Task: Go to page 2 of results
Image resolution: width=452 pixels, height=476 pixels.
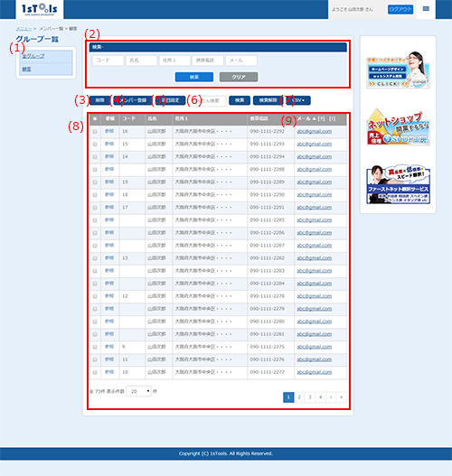Action: tap(299, 397)
